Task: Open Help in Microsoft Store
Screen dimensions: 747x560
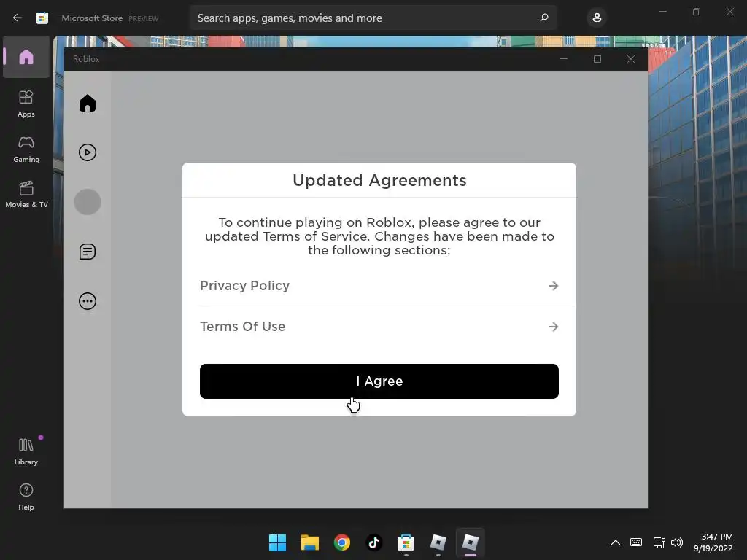Action: [x=26, y=497]
